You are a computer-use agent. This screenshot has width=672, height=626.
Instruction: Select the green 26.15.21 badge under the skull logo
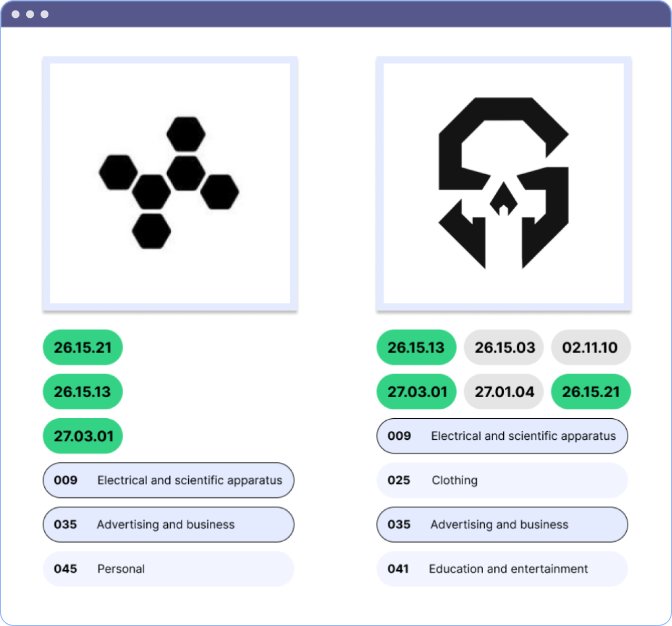coord(590,391)
